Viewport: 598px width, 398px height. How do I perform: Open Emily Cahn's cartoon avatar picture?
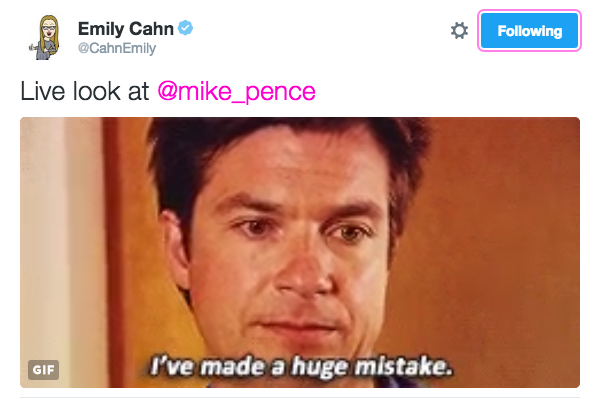[46, 37]
